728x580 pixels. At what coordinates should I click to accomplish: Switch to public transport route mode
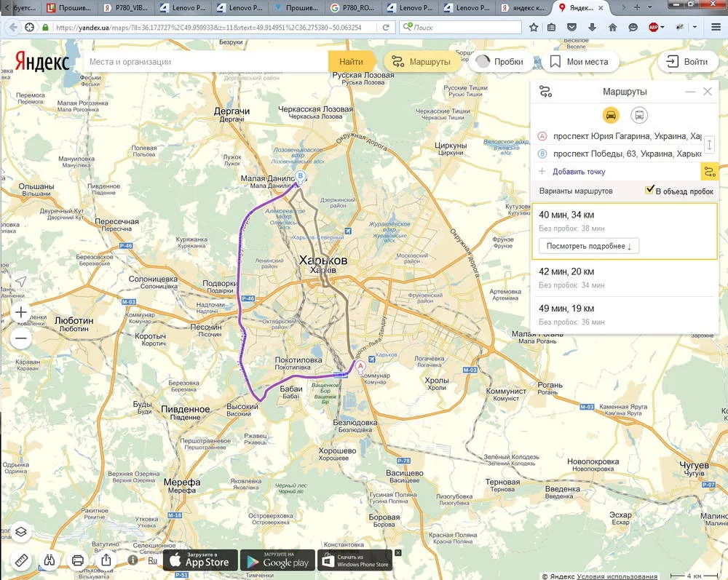tap(638, 115)
